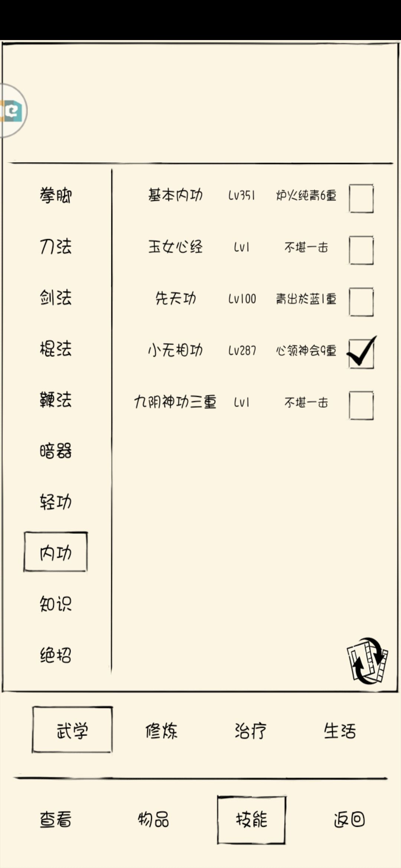The image size is (401, 868).
Task: Tap the card swap refresh icon
Action: [367, 661]
